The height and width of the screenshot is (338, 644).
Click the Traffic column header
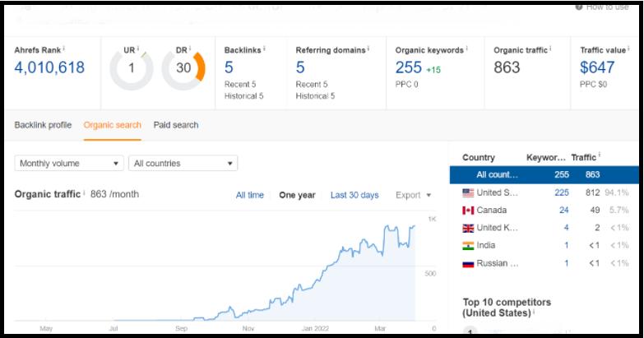click(x=583, y=158)
